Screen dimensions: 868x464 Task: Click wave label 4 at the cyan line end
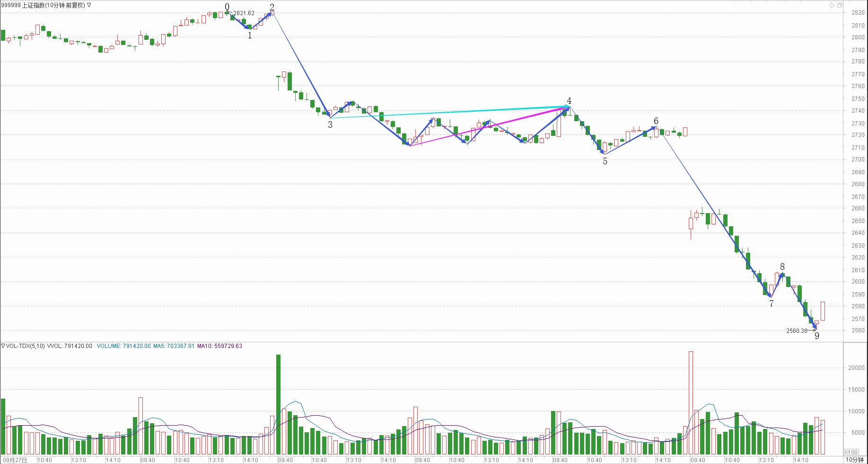coord(569,101)
